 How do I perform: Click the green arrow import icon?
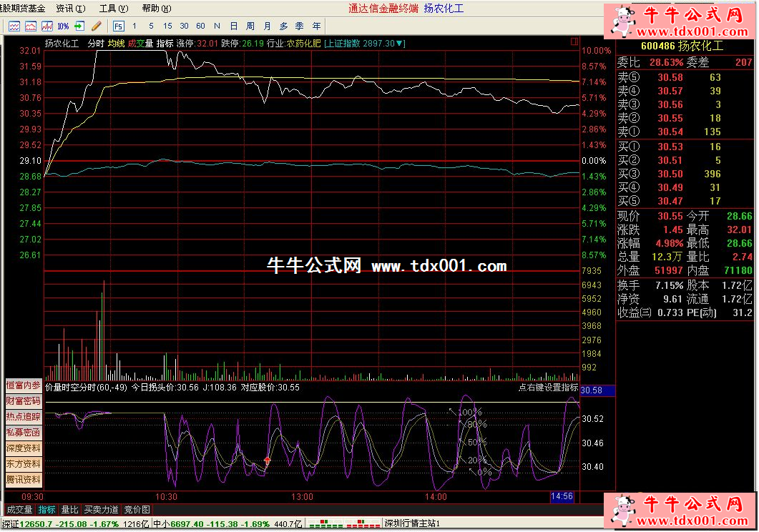pyautogui.click(x=79, y=26)
